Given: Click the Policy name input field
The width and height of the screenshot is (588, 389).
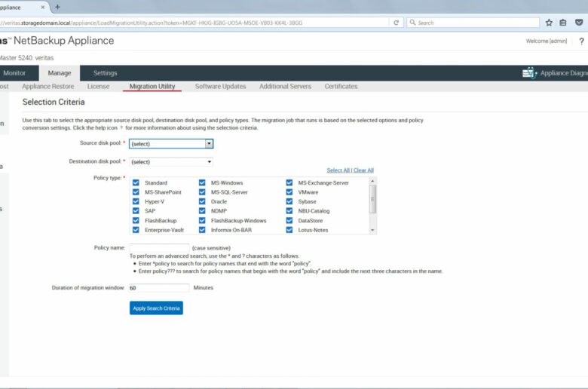Looking at the screenshot, I should tap(159, 247).
